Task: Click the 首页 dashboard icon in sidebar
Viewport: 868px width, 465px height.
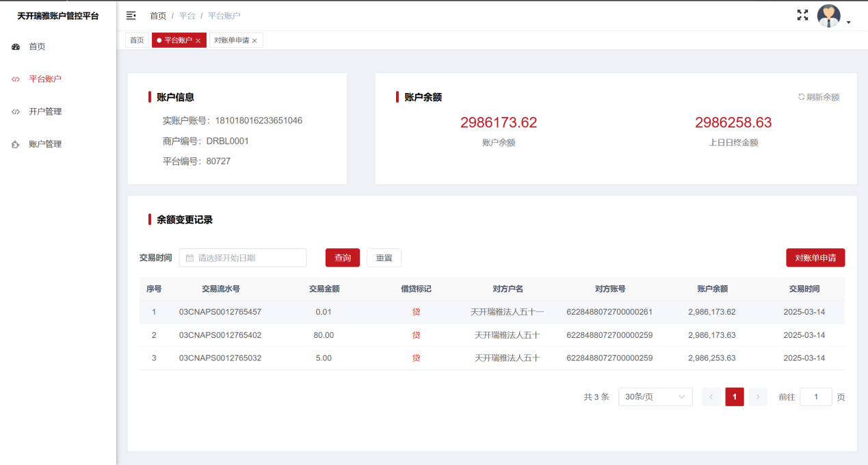Action: click(16, 47)
